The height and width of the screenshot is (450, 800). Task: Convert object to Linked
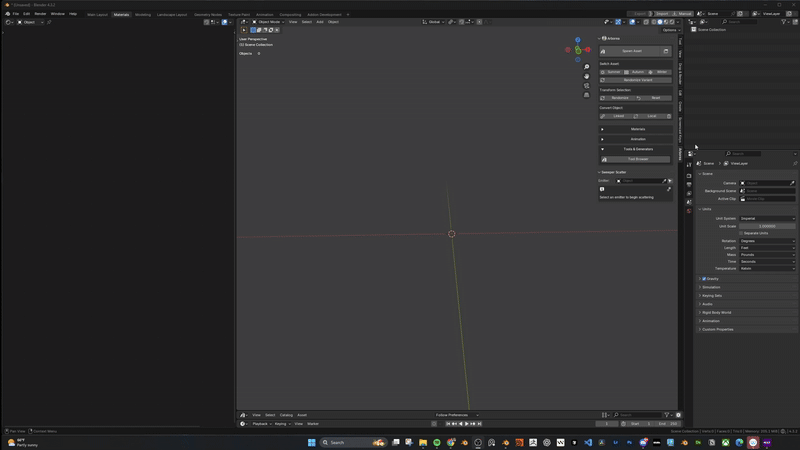[615, 116]
